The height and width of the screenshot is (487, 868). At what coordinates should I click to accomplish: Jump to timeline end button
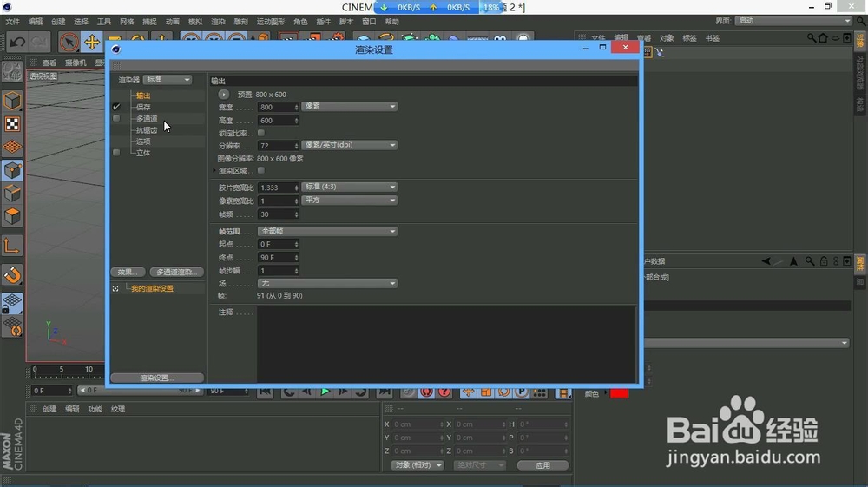pos(385,392)
